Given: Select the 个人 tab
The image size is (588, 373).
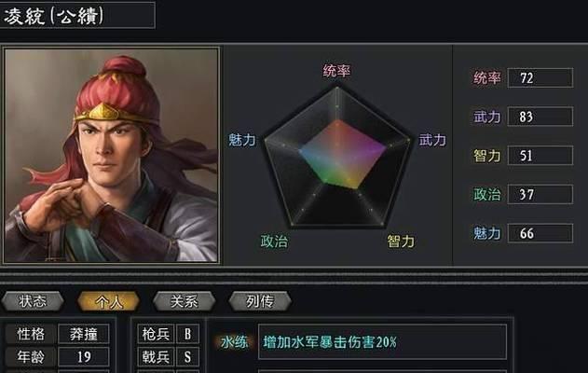Looking at the screenshot, I should coord(108,301).
